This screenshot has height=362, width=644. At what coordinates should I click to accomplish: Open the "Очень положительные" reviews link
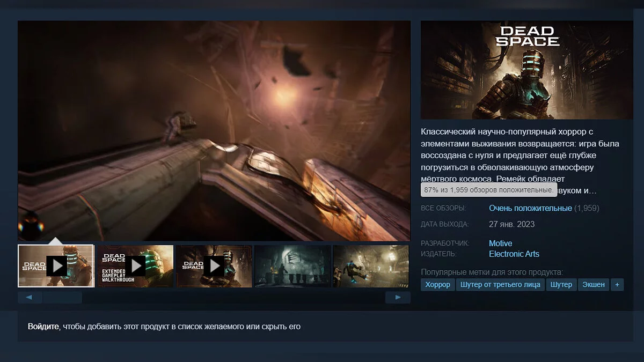[530, 208]
